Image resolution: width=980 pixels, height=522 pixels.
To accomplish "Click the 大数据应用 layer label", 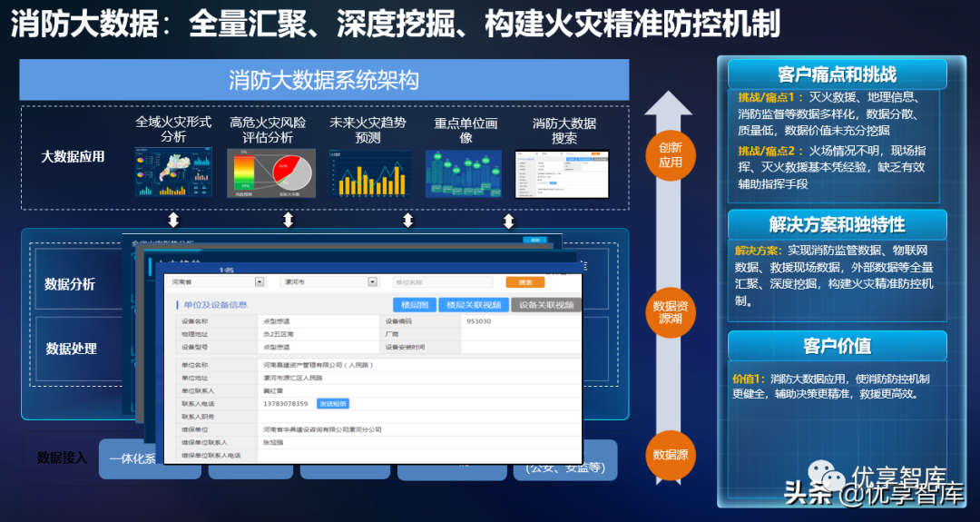I will click(x=73, y=157).
